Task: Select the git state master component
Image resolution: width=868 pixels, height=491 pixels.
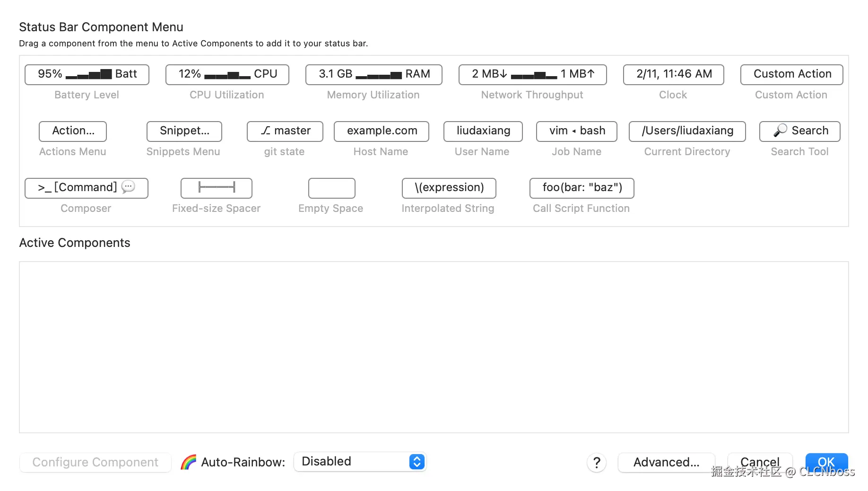Action: [285, 131]
